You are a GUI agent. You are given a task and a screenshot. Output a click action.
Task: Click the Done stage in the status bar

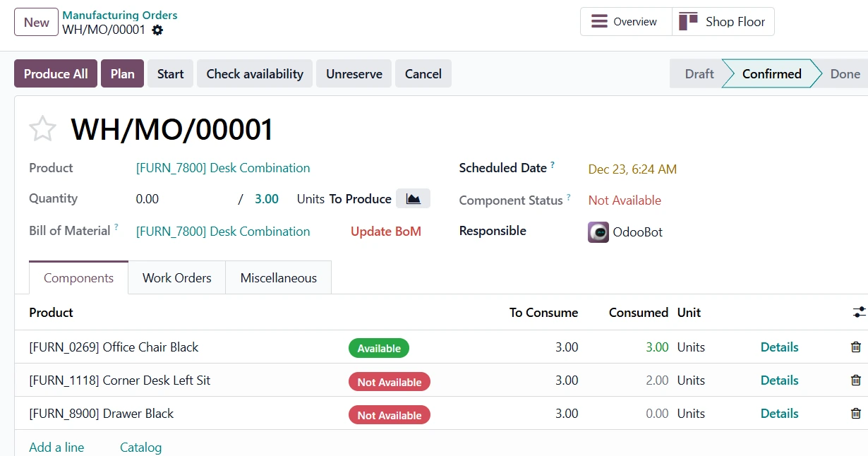coord(846,73)
